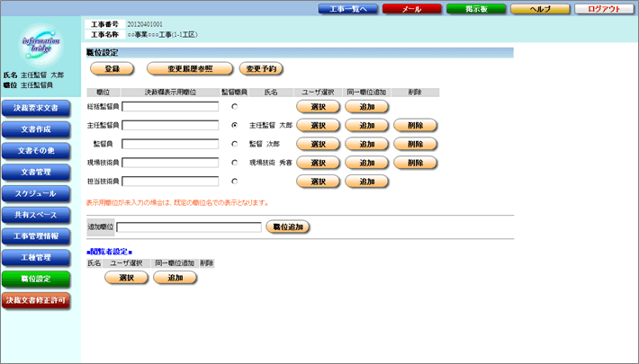Click the 変更予約 button
Viewport: 639px width, 364px height.
[x=262, y=68]
